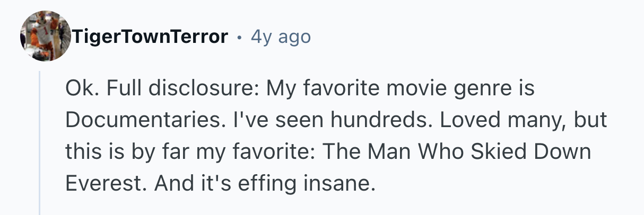Click "Full disclosure" in the comment text
Image resolution: width=644 pixels, height=215 pixels.
(179, 88)
